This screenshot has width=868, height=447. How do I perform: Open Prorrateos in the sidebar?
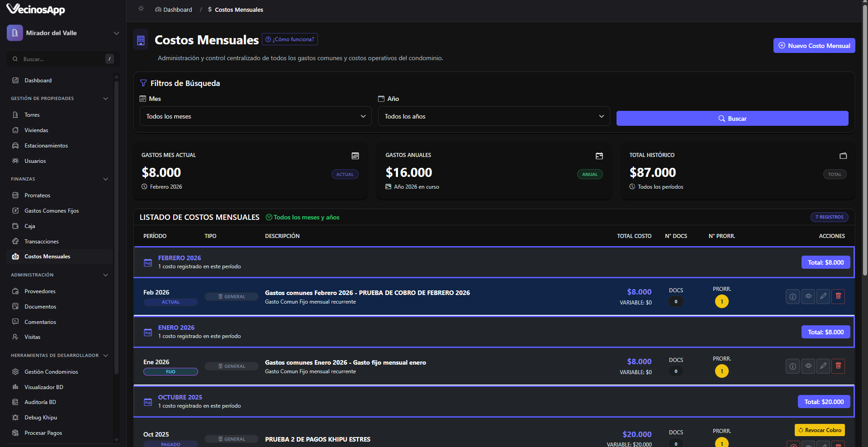coord(37,195)
